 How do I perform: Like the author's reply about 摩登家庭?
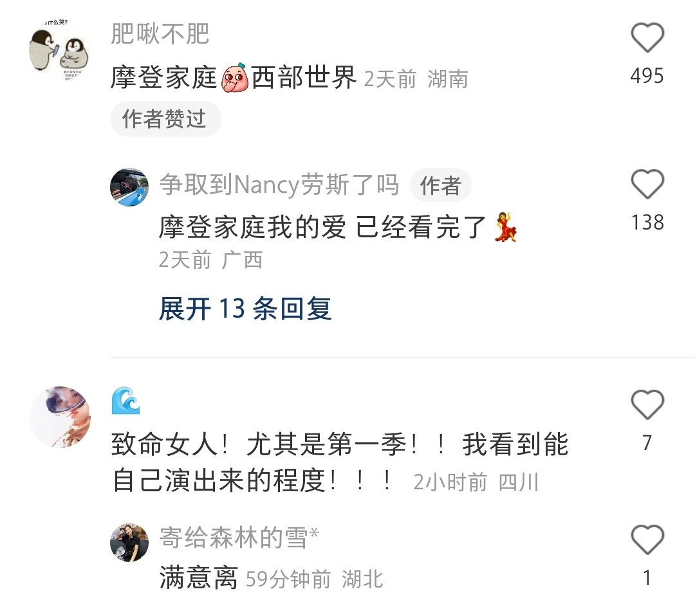point(647,184)
